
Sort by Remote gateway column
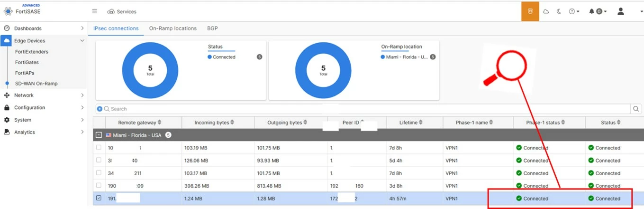coord(140,123)
